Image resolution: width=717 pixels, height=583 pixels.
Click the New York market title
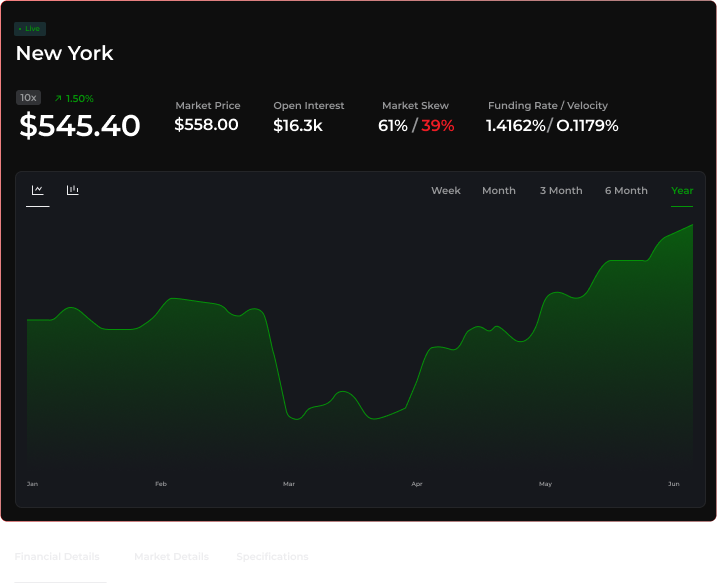tap(65, 54)
